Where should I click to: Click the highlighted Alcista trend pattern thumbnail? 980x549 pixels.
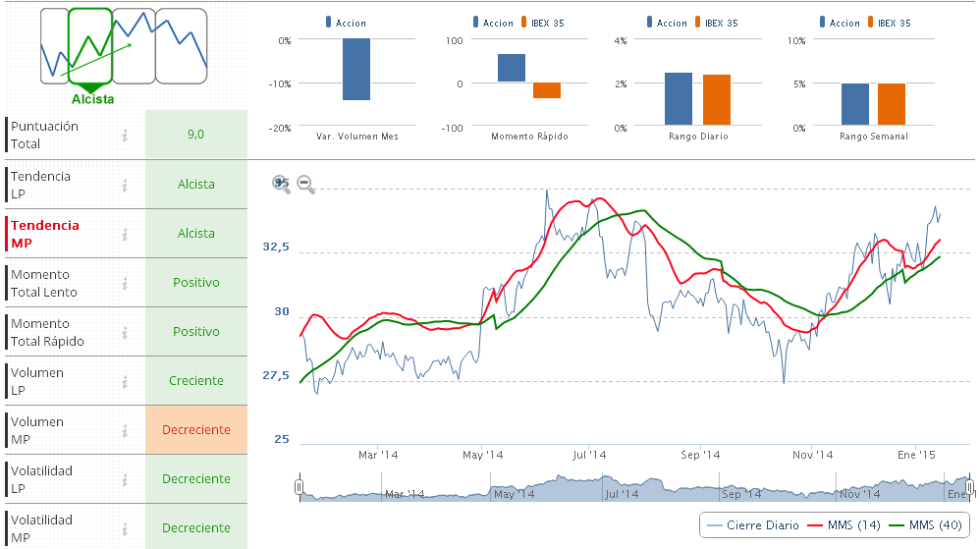[91, 46]
